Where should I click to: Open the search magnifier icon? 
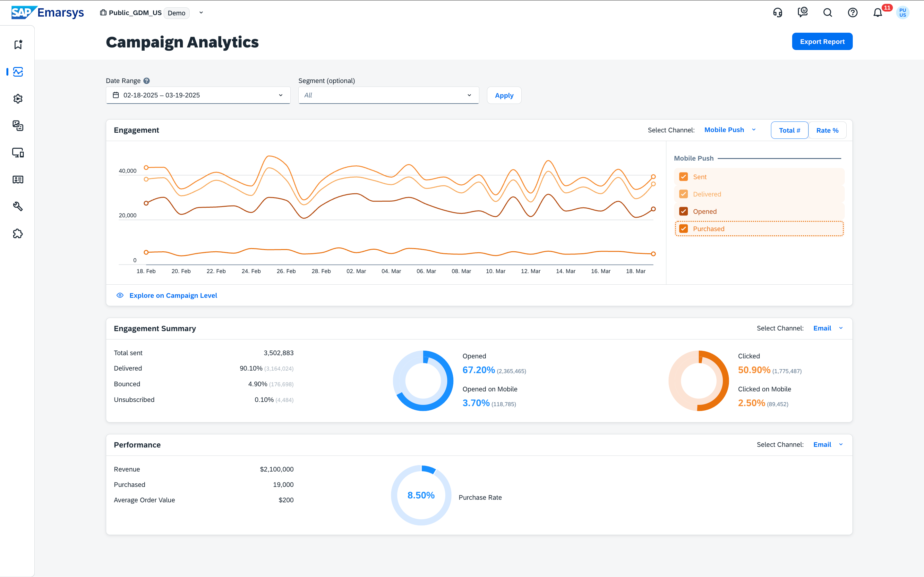(x=827, y=13)
